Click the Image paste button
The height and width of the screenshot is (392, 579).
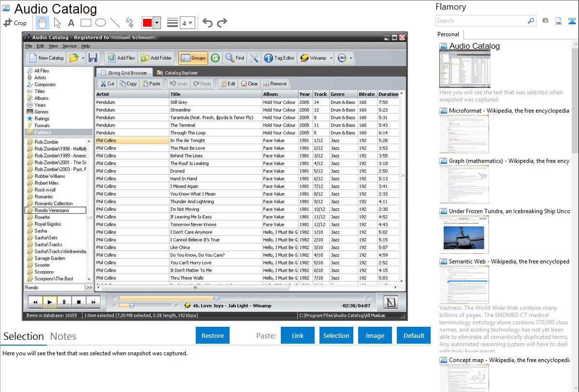(375, 335)
